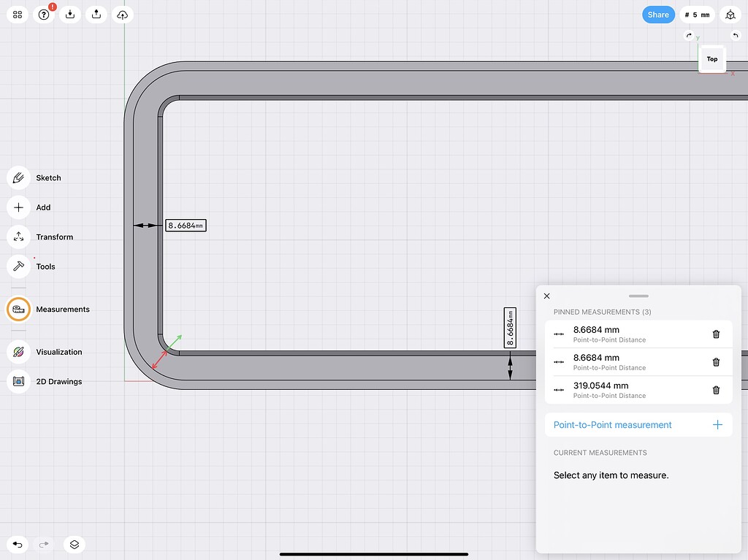Select the Add tool
The image size is (748, 560).
tap(42, 207)
